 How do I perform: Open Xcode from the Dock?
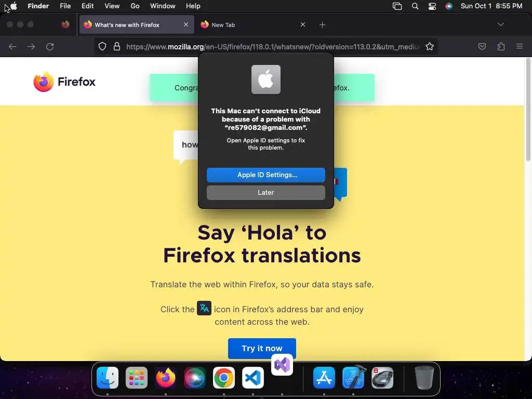[353, 378]
